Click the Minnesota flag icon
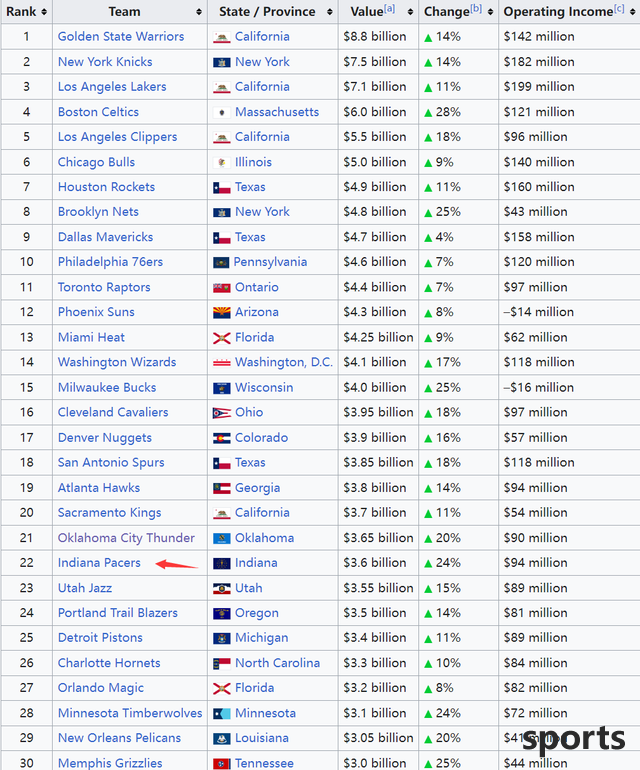 pyautogui.click(x=222, y=714)
